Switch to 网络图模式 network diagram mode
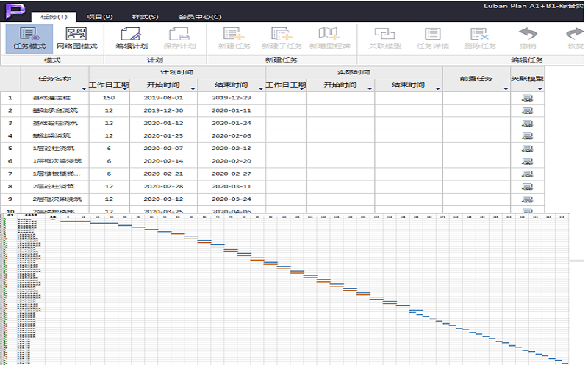This screenshot has height=368, width=588. (77, 39)
